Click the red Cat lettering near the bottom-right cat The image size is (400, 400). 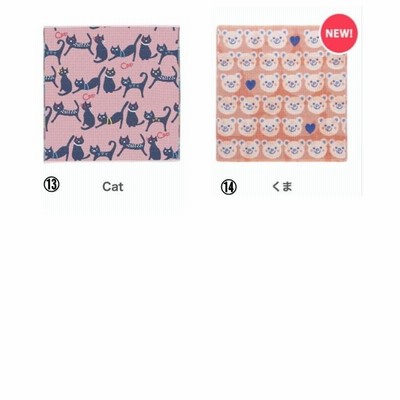coord(163,135)
